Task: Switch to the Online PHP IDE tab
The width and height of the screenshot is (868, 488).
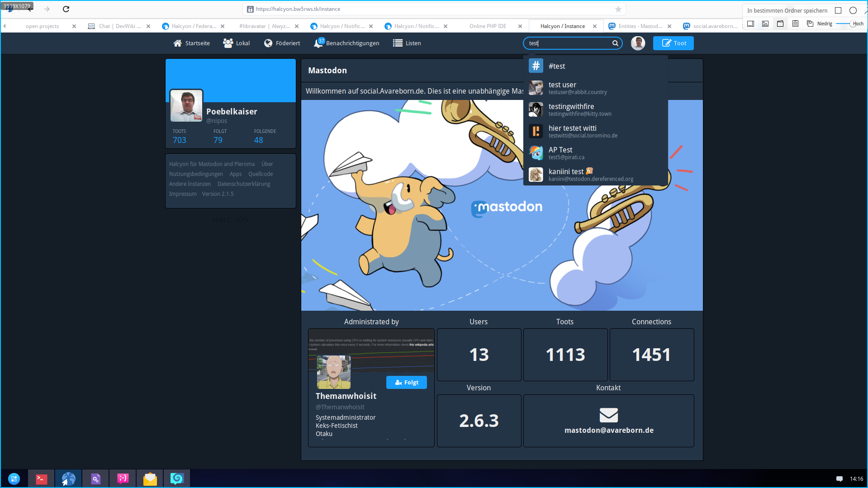Action: pyautogui.click(x=488, y=26)
